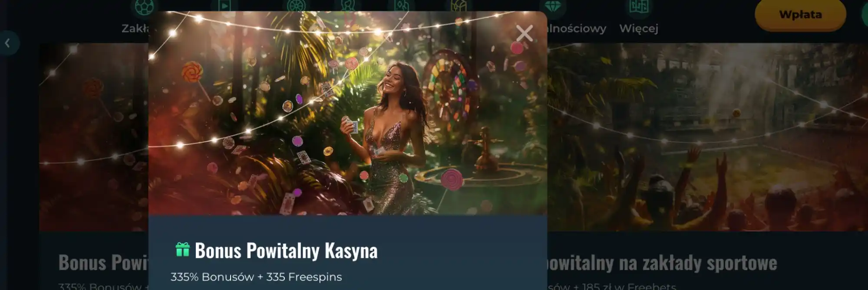The image size is (868, 290).
Task: Click Bonus Powitalny Kasyna heading
Action: (x=286, y=251)
